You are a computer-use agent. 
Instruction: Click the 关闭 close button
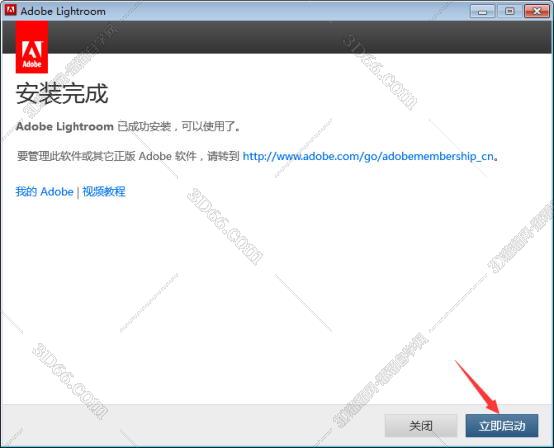pyautogui.click(x=421, y=425)
